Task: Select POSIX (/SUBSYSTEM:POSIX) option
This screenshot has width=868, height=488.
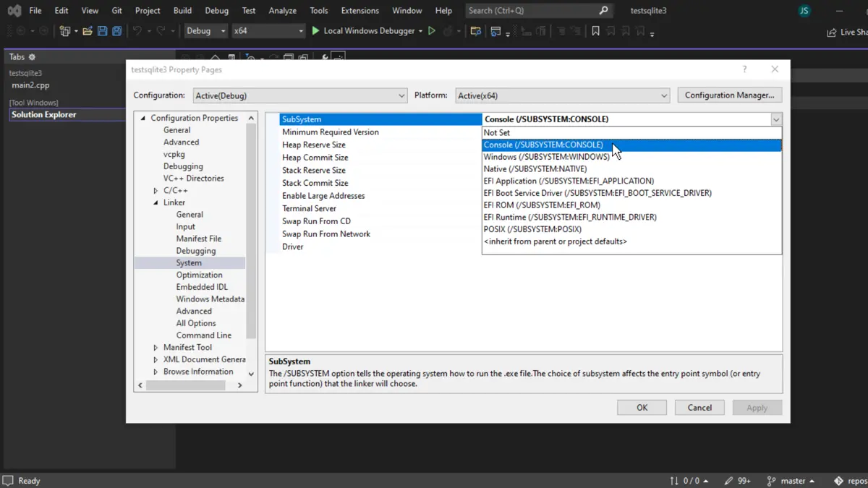Action: (631, 229)
